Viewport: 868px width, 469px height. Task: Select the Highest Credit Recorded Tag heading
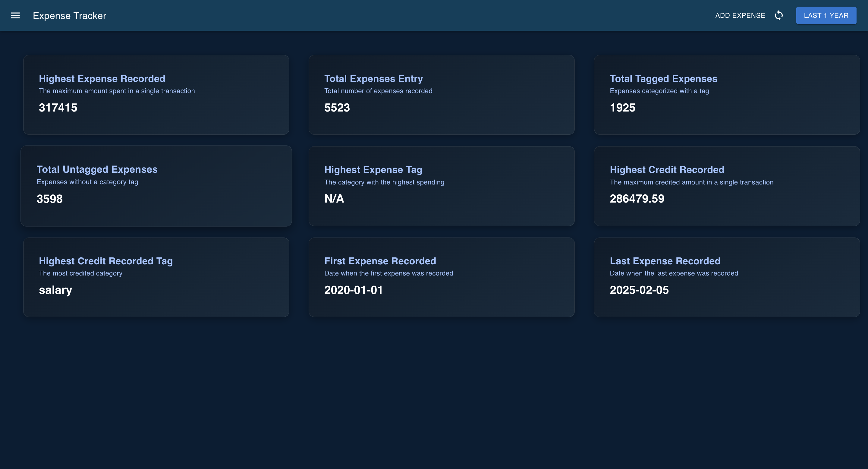tap(106, 261)
